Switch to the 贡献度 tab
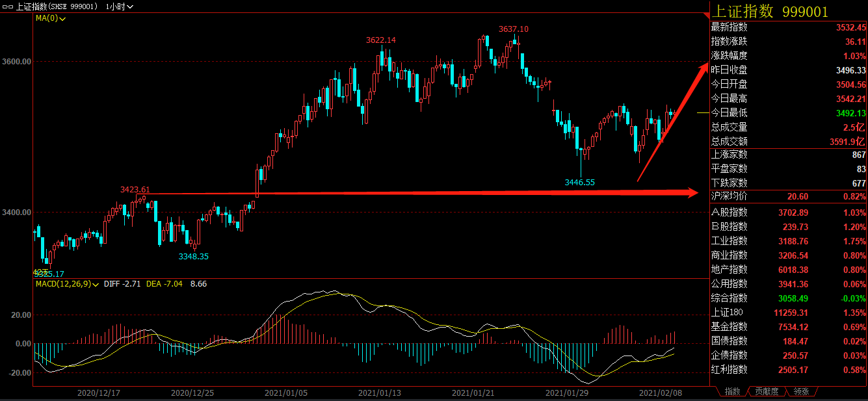The height and width of the screenshot is (401, 868). click(767, 392)
